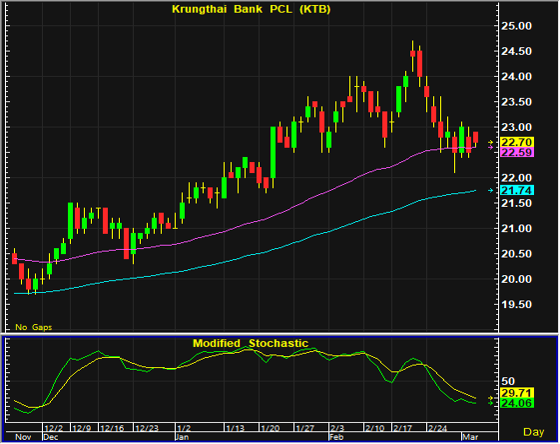The height and width of the screenshot is (444, 560).
Task: Select the 12/9 date marker
Action: (81, 428)
